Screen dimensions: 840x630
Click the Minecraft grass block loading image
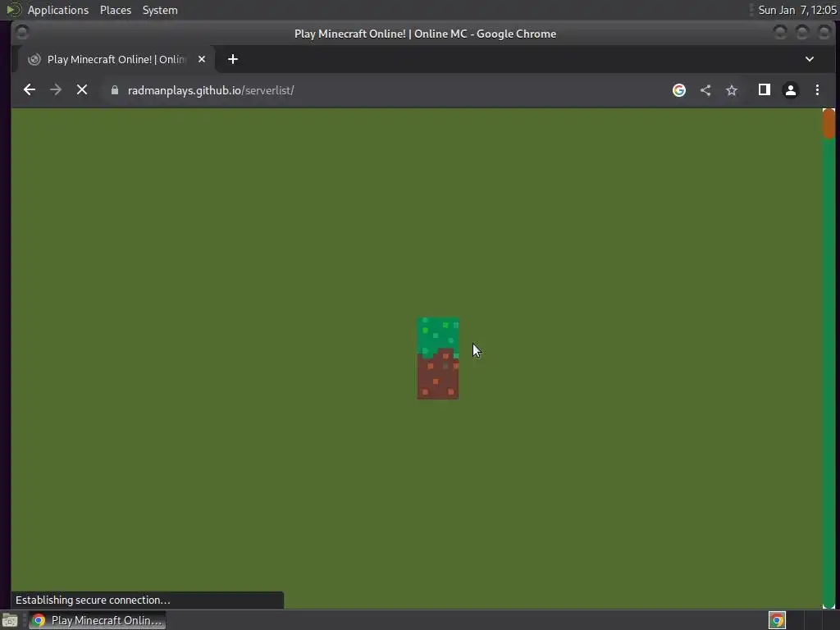pyautogui.click(x=438, y=358)
